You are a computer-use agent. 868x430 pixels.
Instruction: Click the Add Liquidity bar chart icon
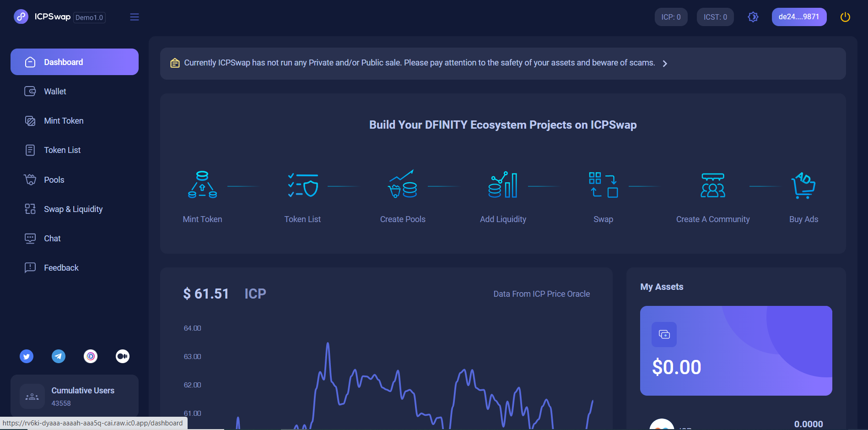pos(503,185)
